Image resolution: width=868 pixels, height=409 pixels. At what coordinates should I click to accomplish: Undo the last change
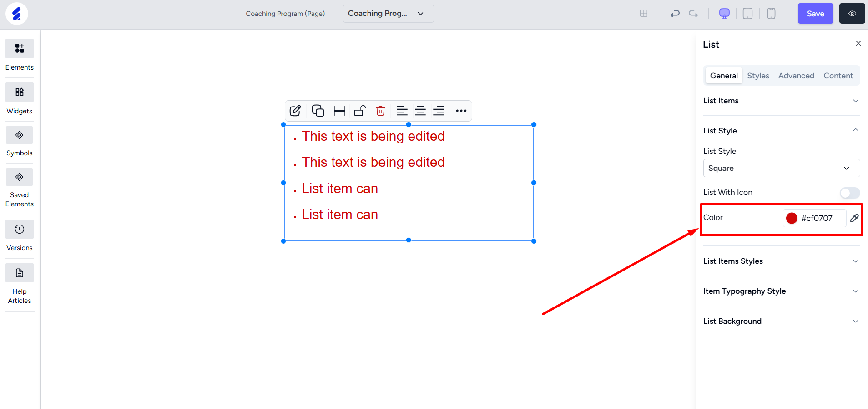675,14
